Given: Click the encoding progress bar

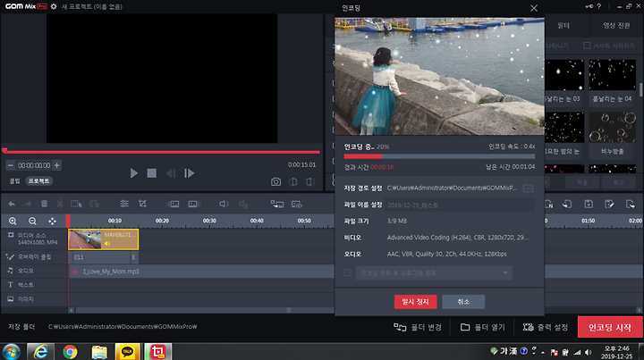Looking at the screenshot, I should pyautogui.click(x=439, y=156).
